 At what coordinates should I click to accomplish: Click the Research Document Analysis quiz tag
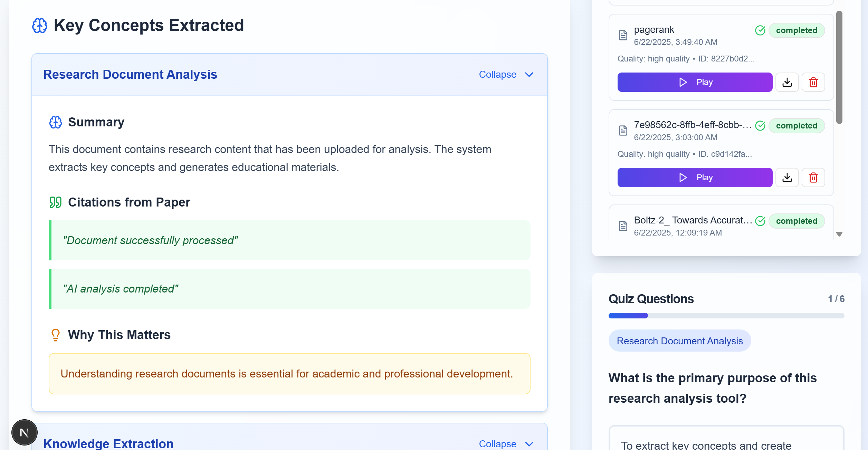click(679, 341)
